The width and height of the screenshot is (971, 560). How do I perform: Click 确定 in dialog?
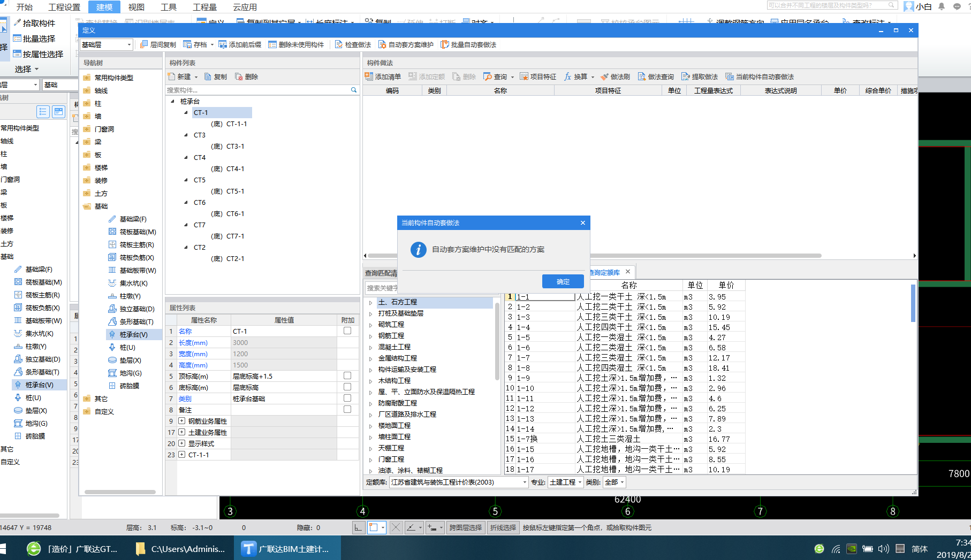tap(563, 281)
